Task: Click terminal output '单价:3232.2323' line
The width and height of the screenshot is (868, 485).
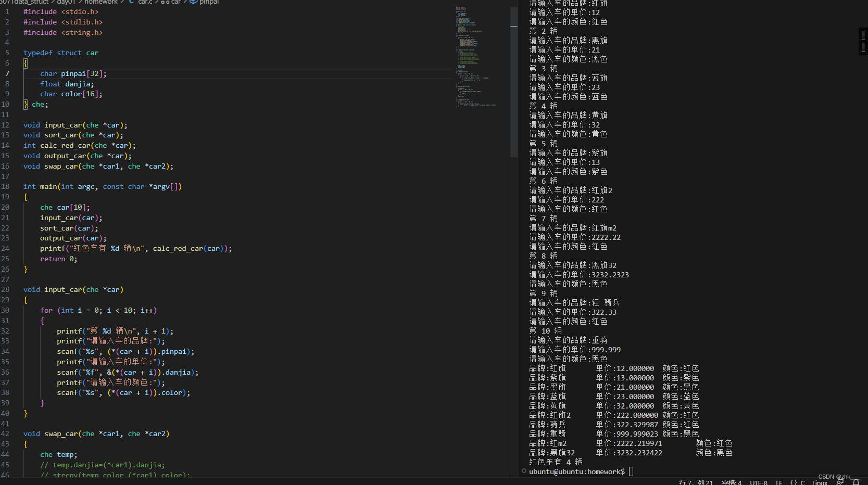Action: 579,274
